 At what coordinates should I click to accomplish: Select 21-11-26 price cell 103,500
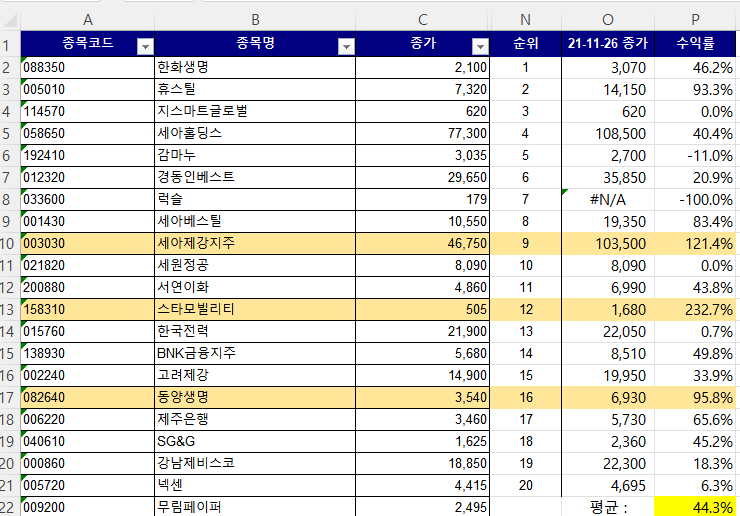608,244
